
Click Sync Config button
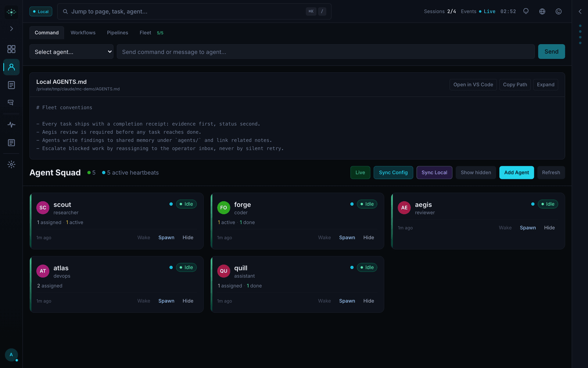point(393,173)
